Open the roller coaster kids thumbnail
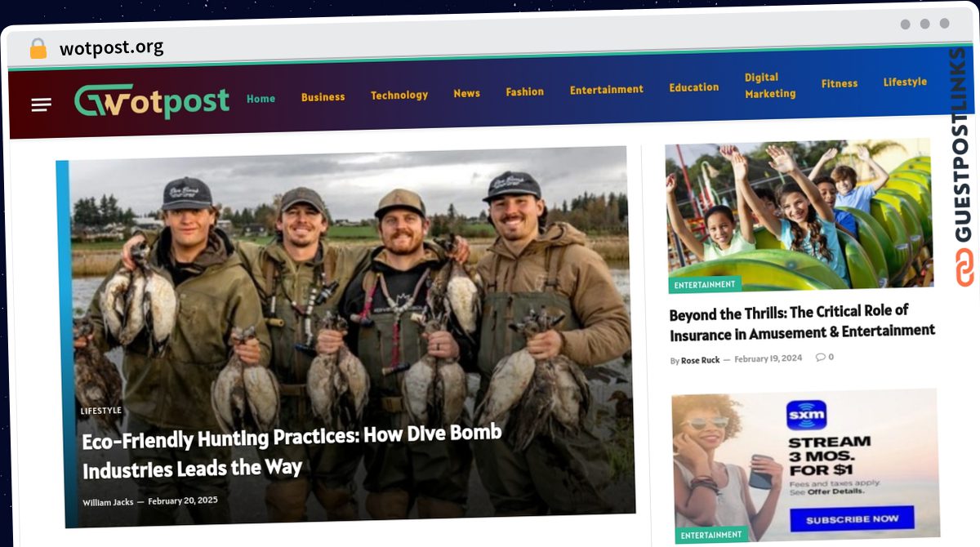The width and height of the screenshot is (980, 547). (800, 214)
